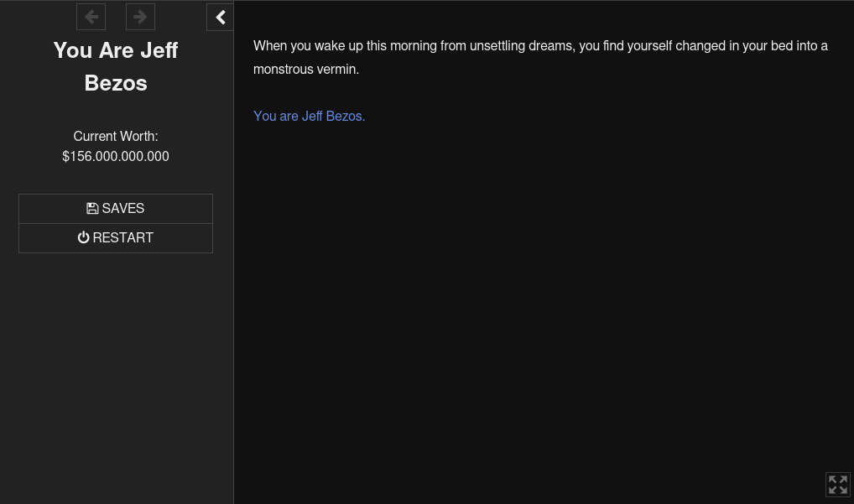Toggle fullscreen with expand arrows icon
This screenshot has height=504, width=854.
pos(838,485)
